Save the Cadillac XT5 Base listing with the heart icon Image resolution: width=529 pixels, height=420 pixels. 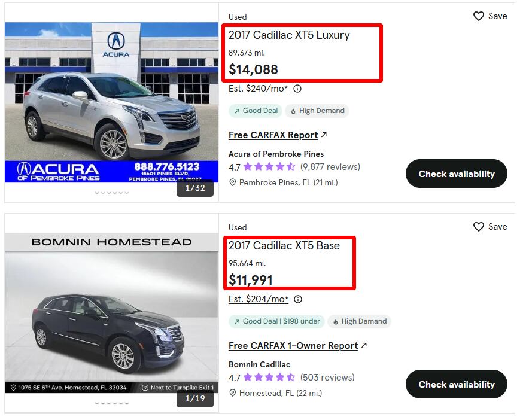point(478,227)
